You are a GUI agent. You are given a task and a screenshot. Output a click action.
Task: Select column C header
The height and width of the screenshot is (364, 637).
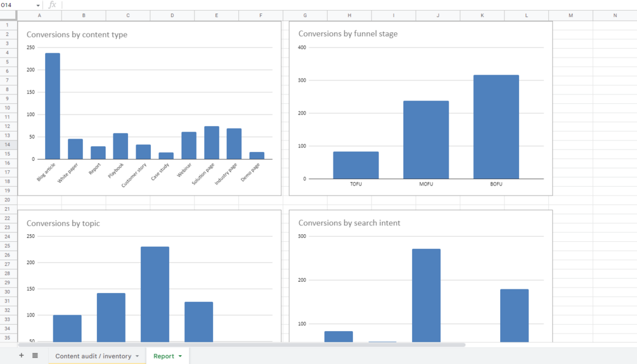[128, 15]
